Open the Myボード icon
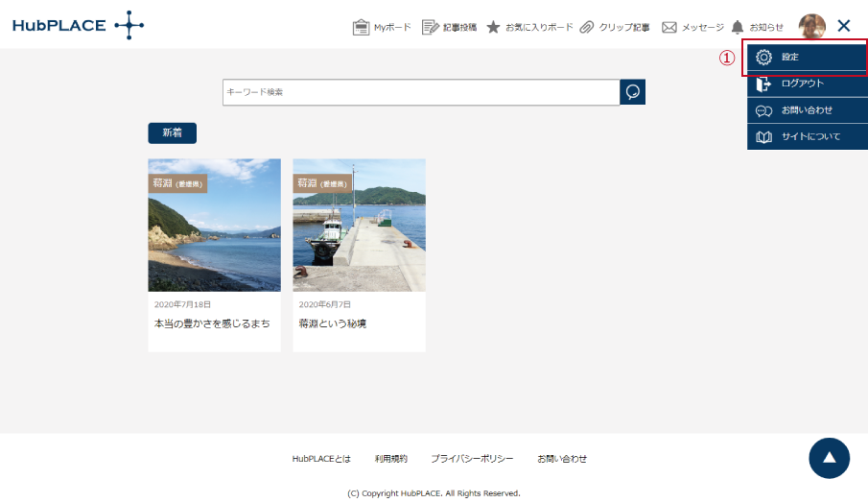Viewport: 868px width, 503px height. [361, 27]
